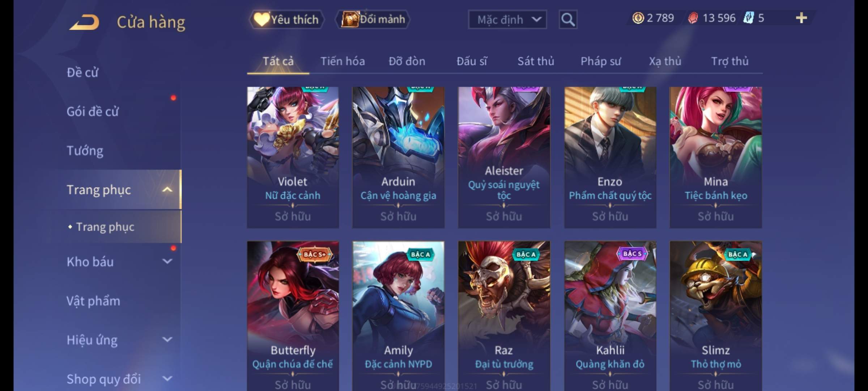Tap the plus icon to add currency
The image size is (868, 391).
click(801, 18)
